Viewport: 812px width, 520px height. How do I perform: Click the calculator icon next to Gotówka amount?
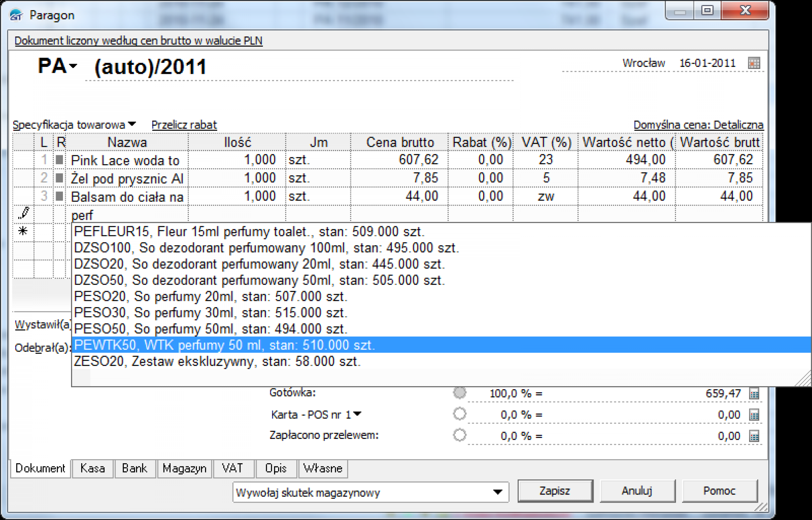(754, 393)
